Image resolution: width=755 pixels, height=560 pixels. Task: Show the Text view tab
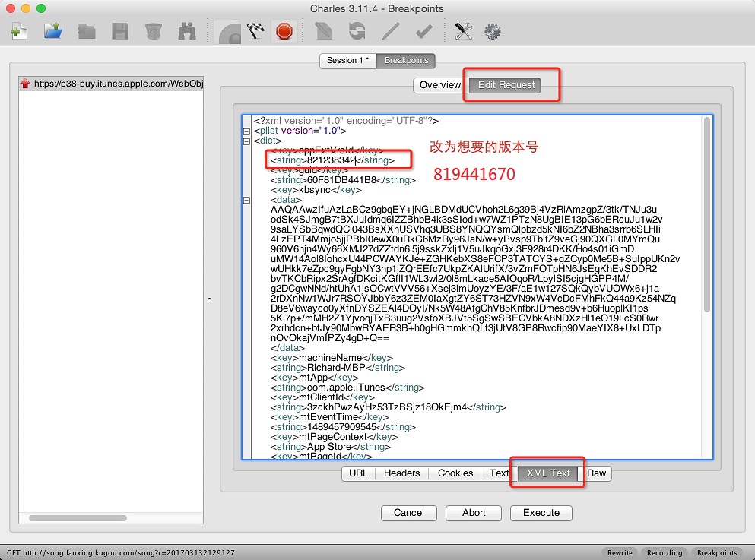[x=499, y=473]
